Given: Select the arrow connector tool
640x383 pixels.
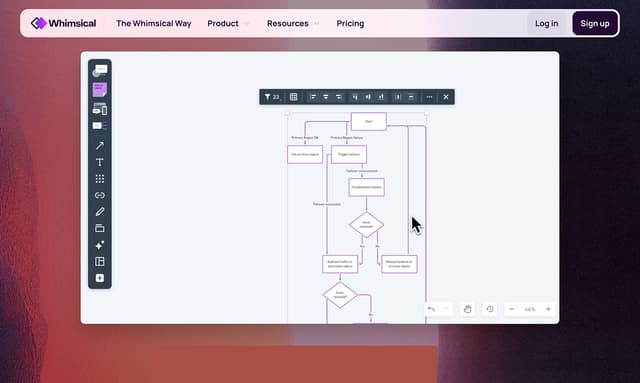Looking at the screenshot, I should pyautogui.click(x=100, y=146).
